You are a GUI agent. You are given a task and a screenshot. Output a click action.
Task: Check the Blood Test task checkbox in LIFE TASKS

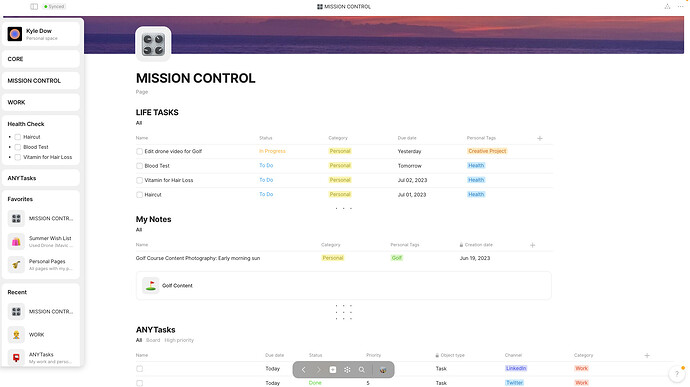139,166
